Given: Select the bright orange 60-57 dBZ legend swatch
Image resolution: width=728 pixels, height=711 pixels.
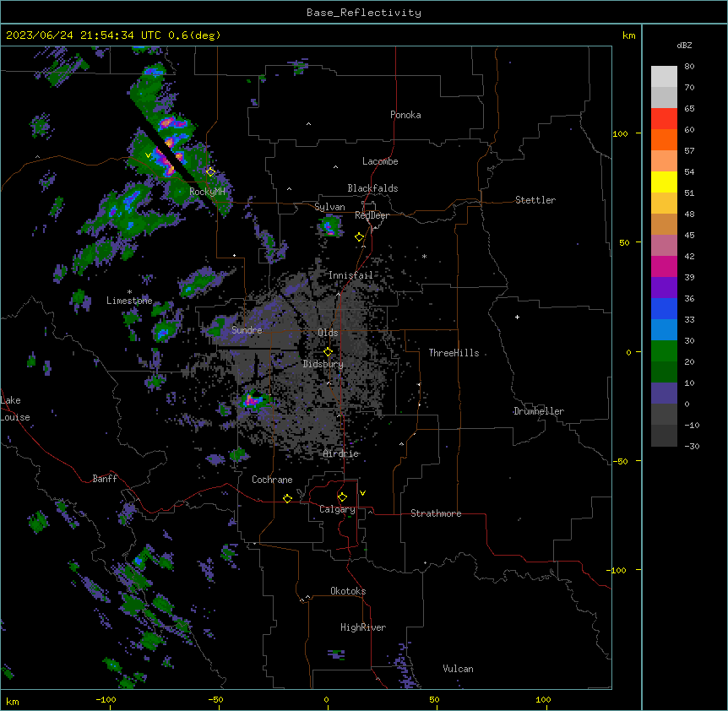Looking at the screenshot, I should coord(664,139).
